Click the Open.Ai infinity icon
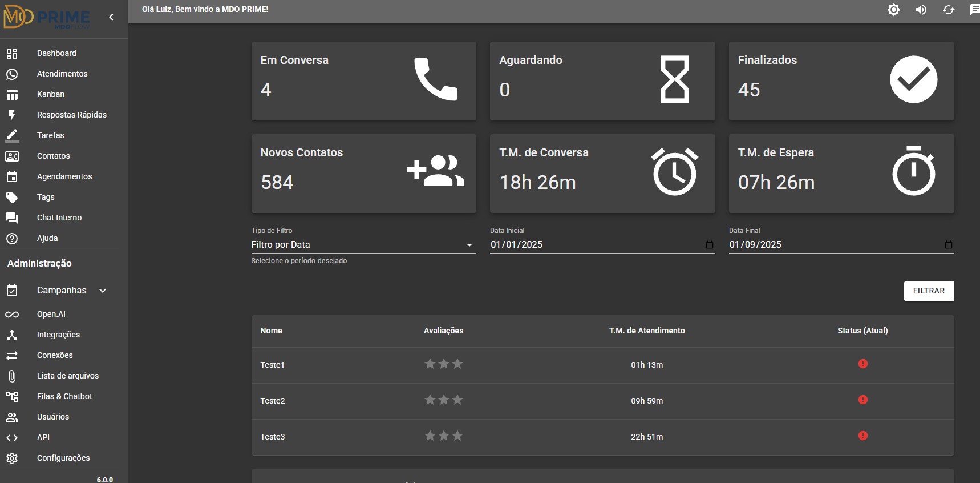Viewport: 980px width, 483px height. (x=12, y=315)
